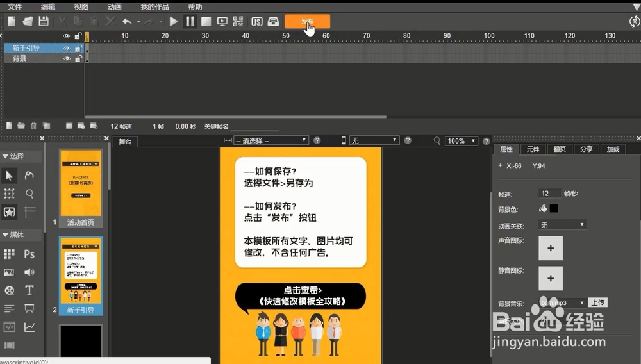The image size is (641, 364).
Task: Insert a chart from media tools
Action: coord(29,327)
